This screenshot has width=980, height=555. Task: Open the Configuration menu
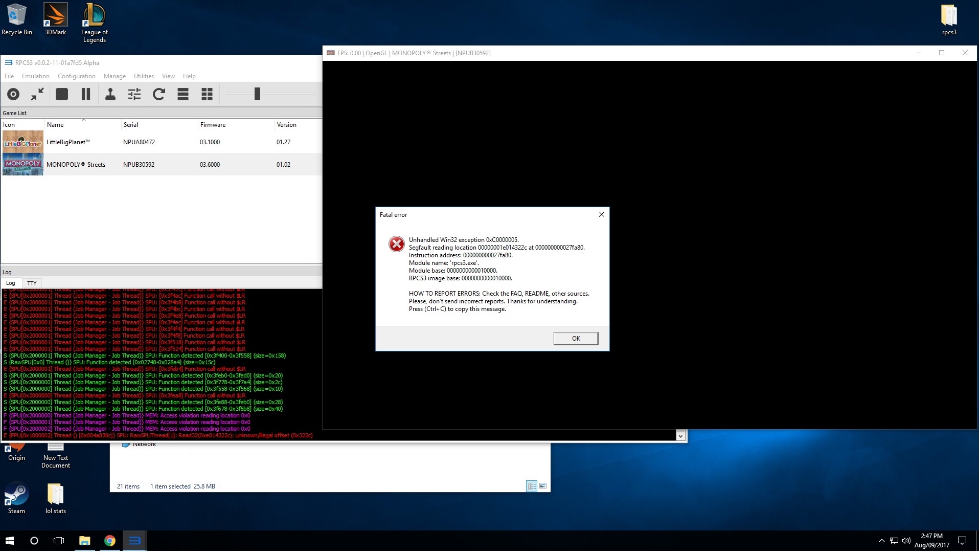point(77,76)
